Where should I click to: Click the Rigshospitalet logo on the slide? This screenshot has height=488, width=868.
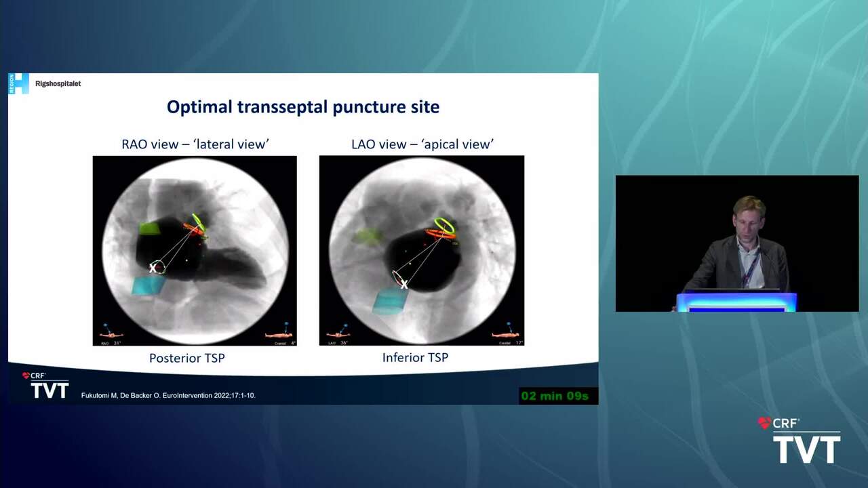coord(45,83)
